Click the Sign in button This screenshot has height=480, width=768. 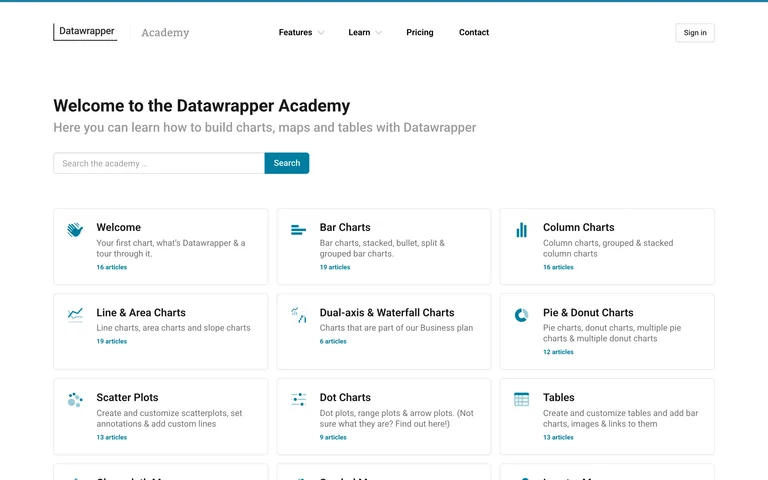tap(695, 33)
